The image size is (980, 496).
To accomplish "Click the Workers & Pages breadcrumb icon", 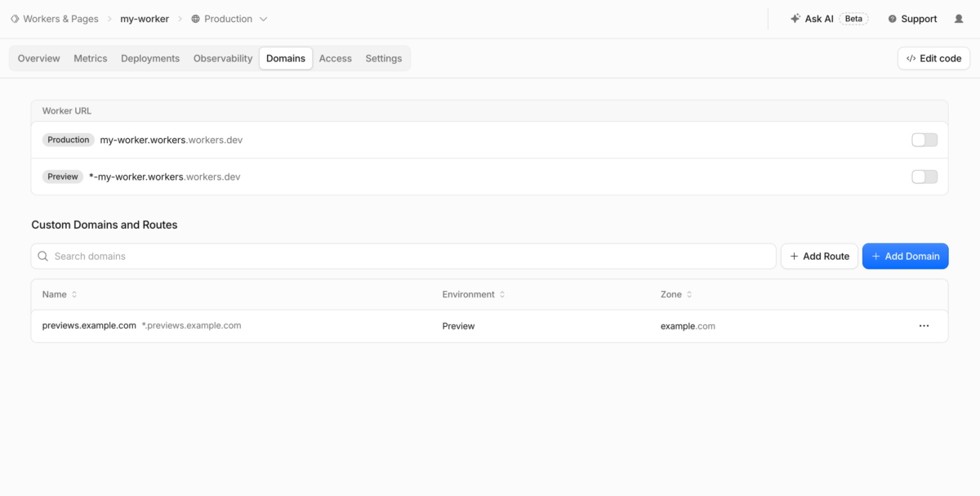I will [15, 19].
